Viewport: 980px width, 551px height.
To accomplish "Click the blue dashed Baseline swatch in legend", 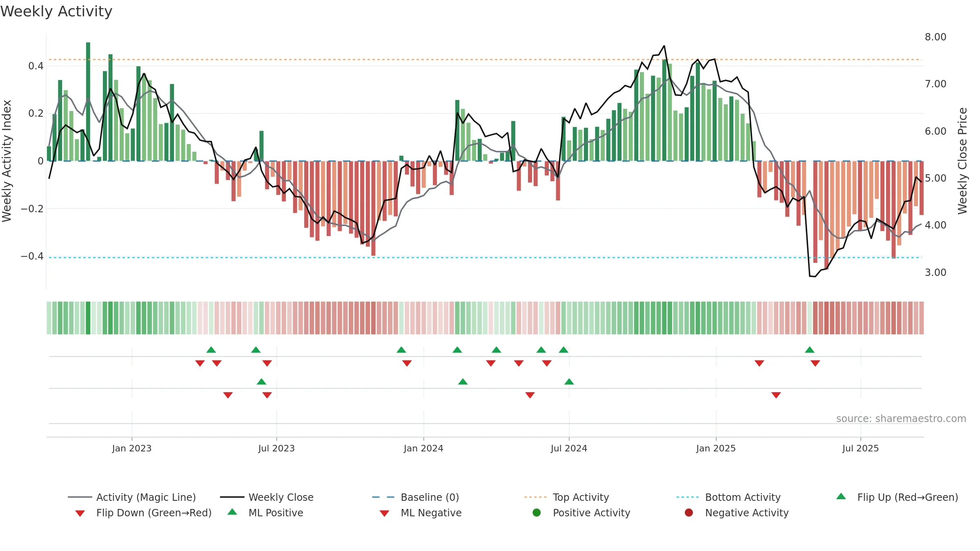I will click(x=383, y=497).
